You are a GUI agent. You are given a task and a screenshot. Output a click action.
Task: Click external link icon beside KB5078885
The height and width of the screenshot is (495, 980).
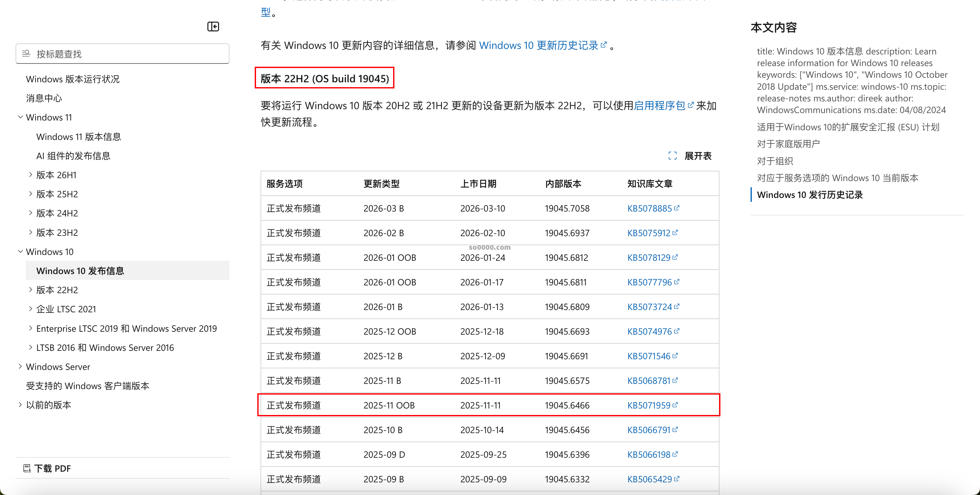click(x=676, y=208)
